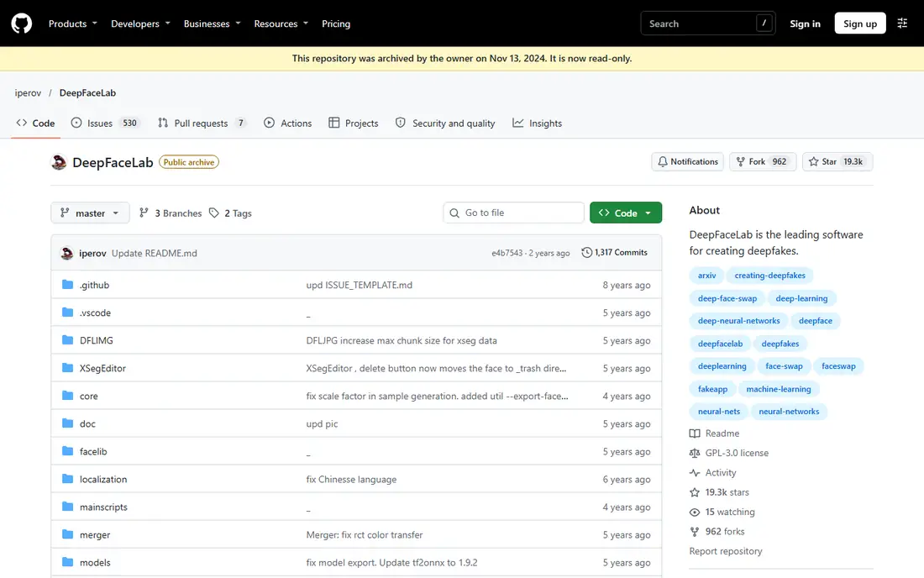This screenshot has height=578, width=924.
Task: Open the master branch selector
Action: [x=90, y=213]
